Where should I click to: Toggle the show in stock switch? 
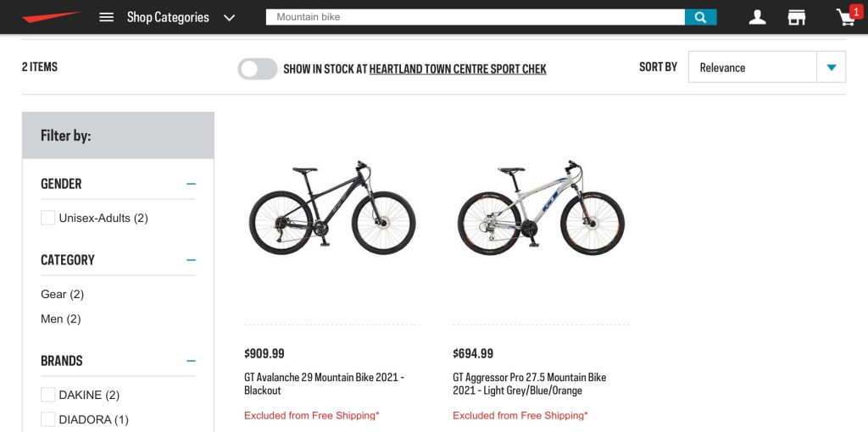pyautogui.click(x=258, y=69)
